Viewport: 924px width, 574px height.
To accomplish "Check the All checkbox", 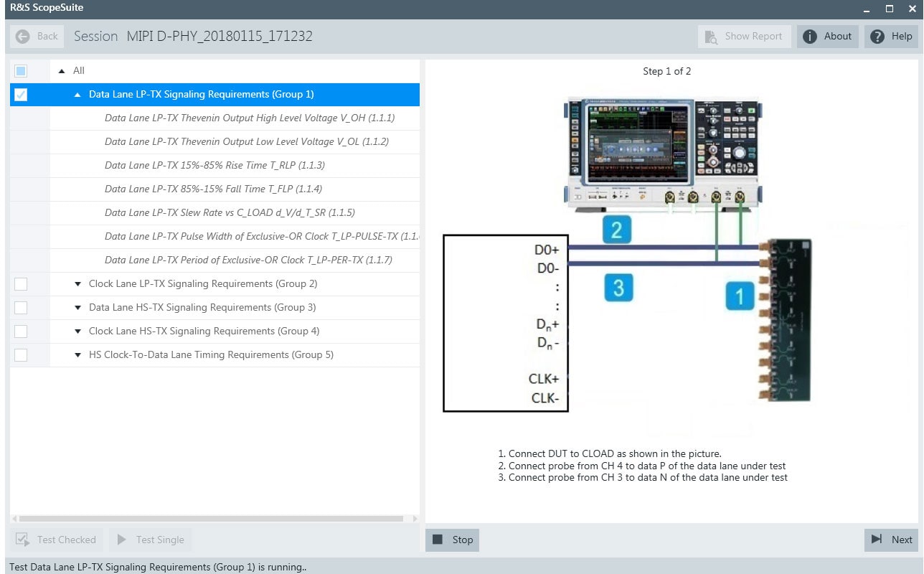I will [21, 70].
